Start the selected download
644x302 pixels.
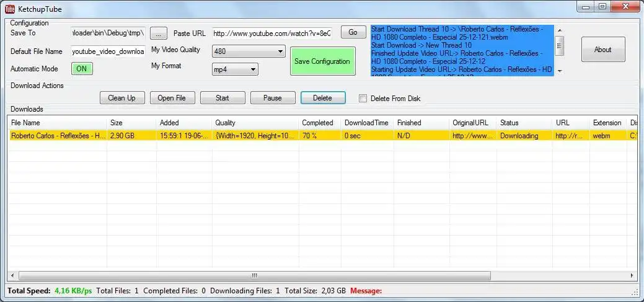(x=222, y=98)
